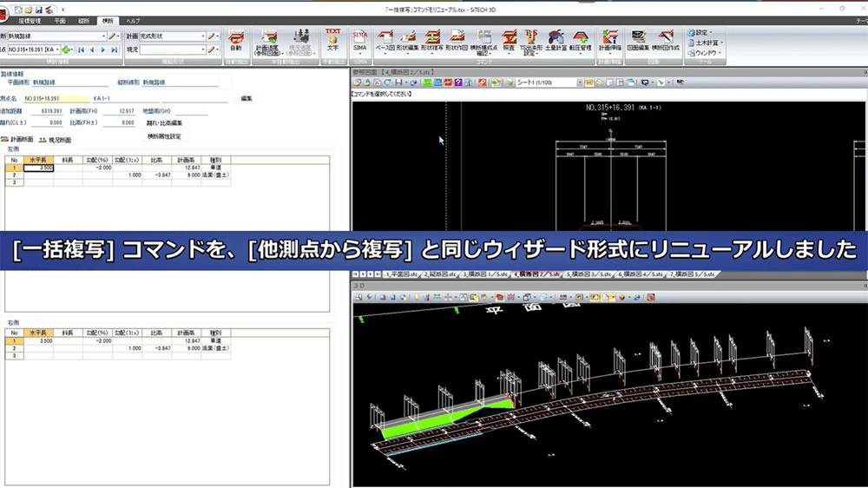Click 土量計算 earthwork calculation icon
The width and height of the screenshot is (868, 488).
pos(556,42)
